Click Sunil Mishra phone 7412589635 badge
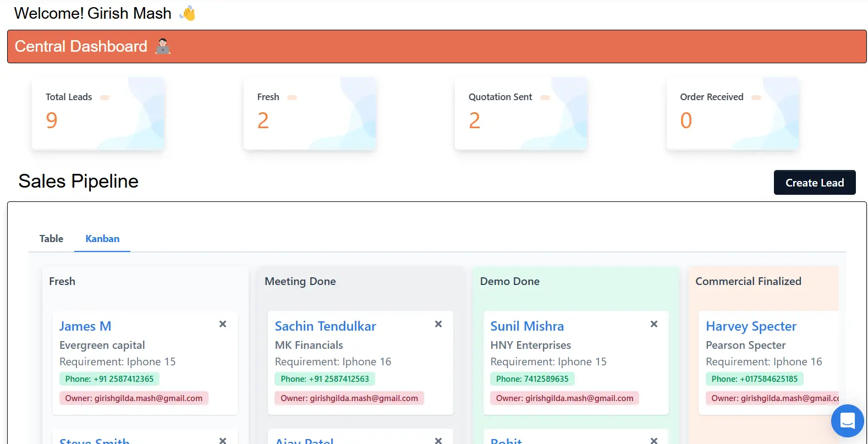 point(532,379)
